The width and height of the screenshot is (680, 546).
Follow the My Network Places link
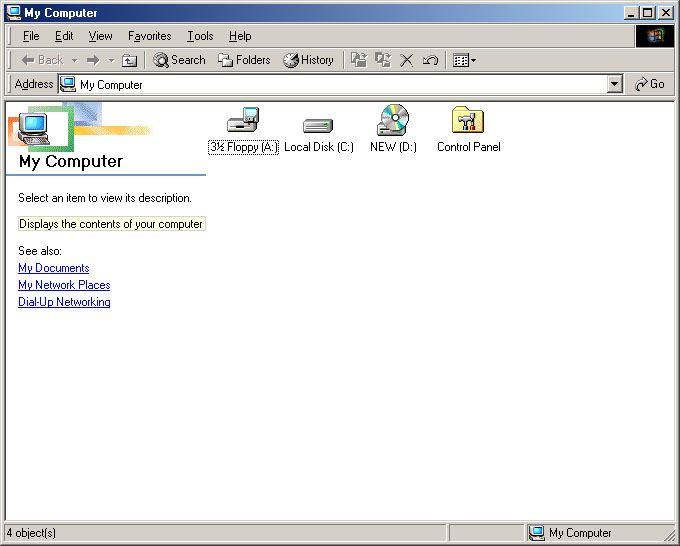coord(64,285)
